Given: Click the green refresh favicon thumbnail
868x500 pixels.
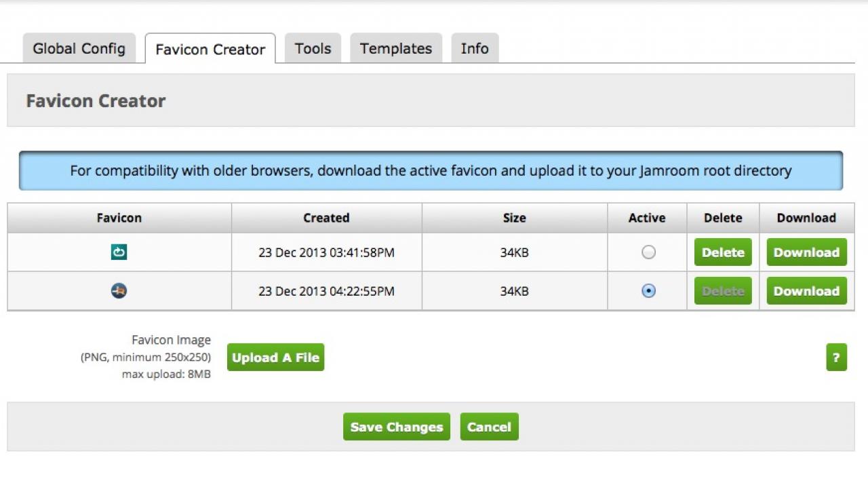Looking at the screenshot, I should (x=119, y=252).
